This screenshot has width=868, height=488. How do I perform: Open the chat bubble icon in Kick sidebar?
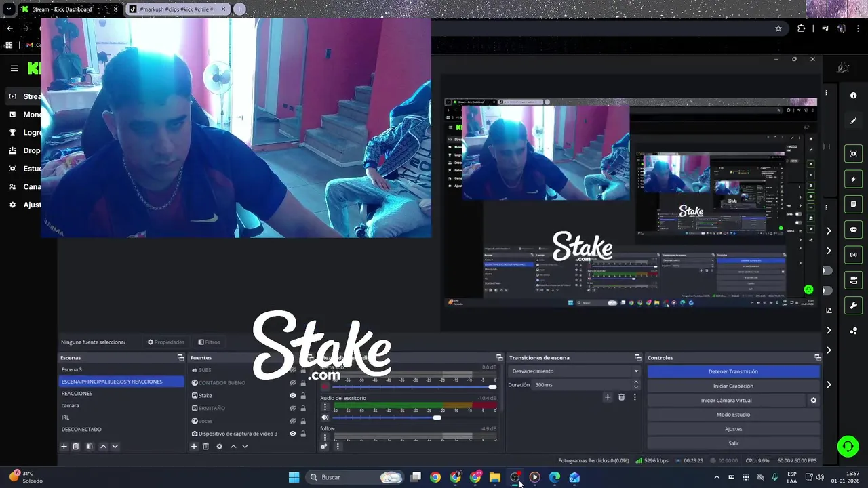point(853,230)
